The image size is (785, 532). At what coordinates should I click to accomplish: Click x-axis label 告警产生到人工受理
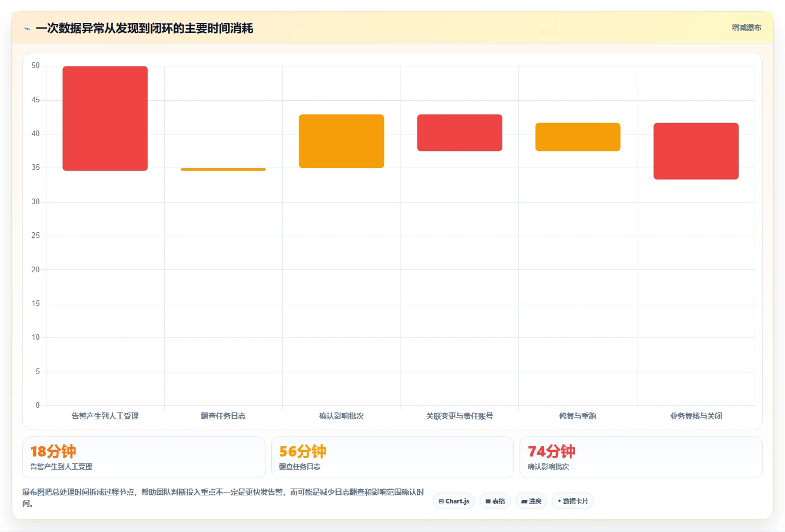tap(105, 416)
